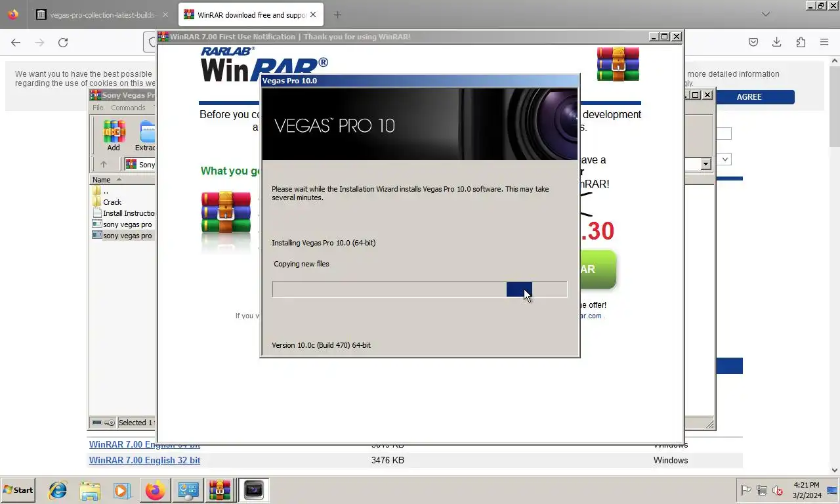The height and width of the screenshot is (504, 840).
Task: Click the network icon in the system tray
Action: pyautogui.click(x=762, y=490)
